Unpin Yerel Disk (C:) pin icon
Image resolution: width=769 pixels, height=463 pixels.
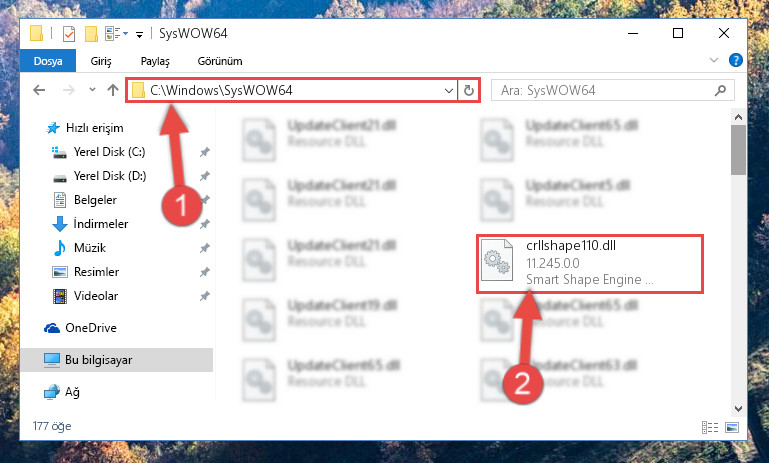(205, 152)
